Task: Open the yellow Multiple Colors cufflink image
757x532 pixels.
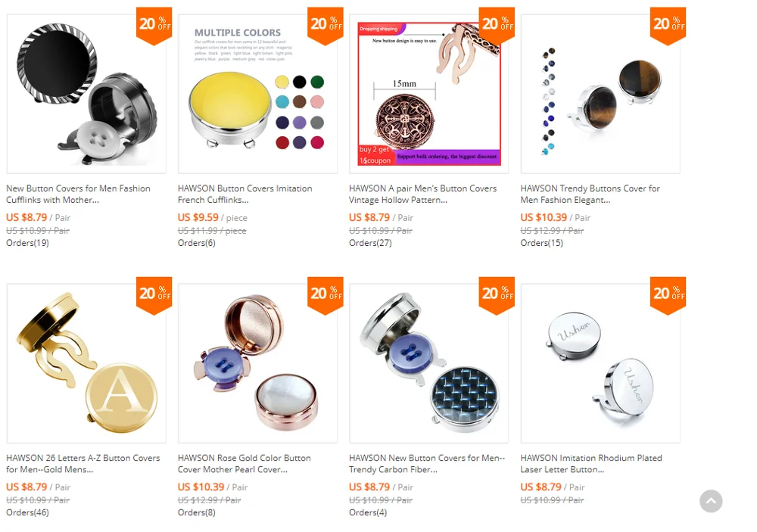Action: [258, 94]
